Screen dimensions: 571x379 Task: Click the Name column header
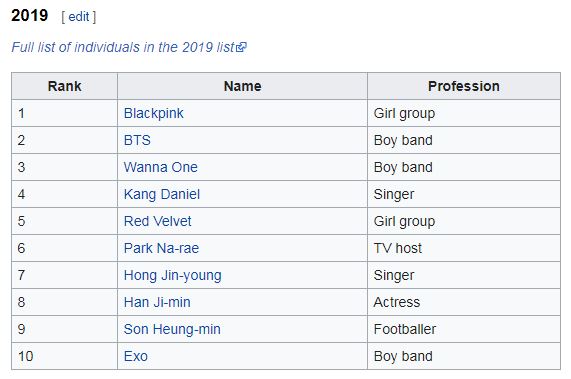243,86
